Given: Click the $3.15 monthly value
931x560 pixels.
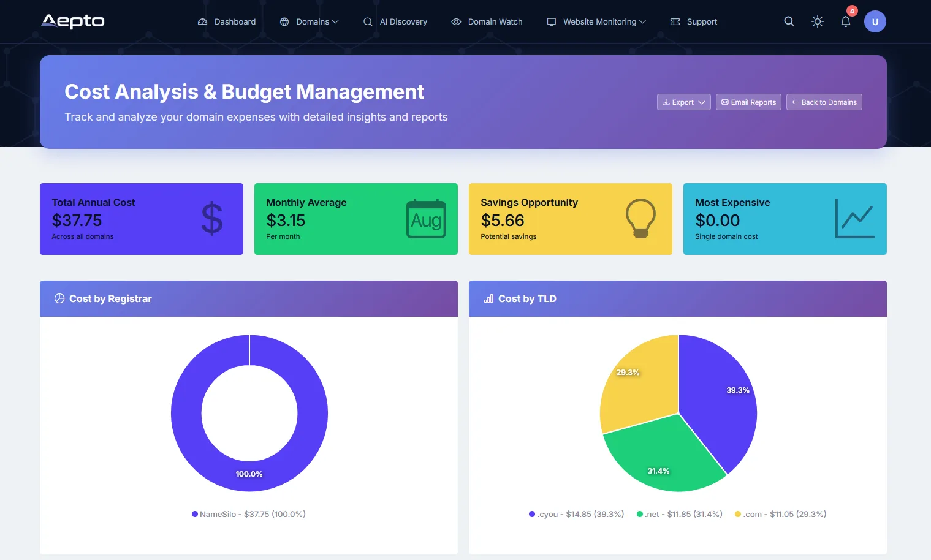Looking at the screenshot, I should point(286,221).
